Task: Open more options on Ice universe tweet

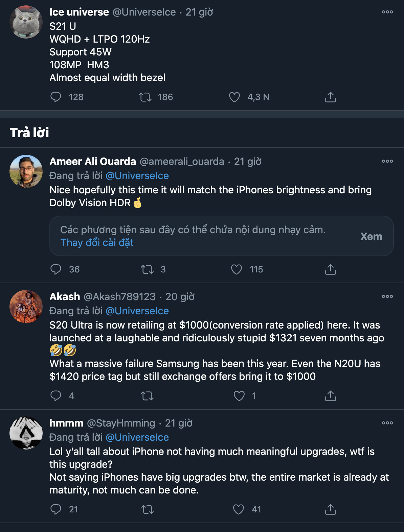Action: pos(387,12)
